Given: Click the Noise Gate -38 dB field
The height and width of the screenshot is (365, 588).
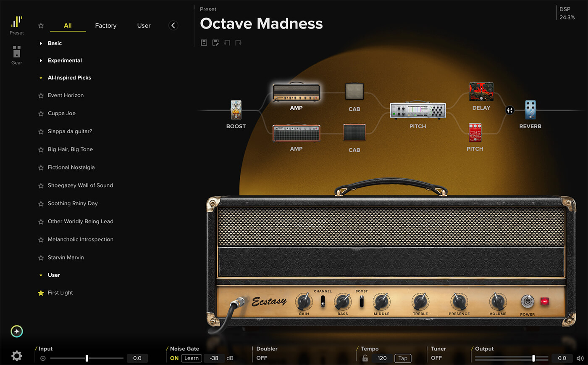Looking at the screenshot, I should click(x=214, y=358).
